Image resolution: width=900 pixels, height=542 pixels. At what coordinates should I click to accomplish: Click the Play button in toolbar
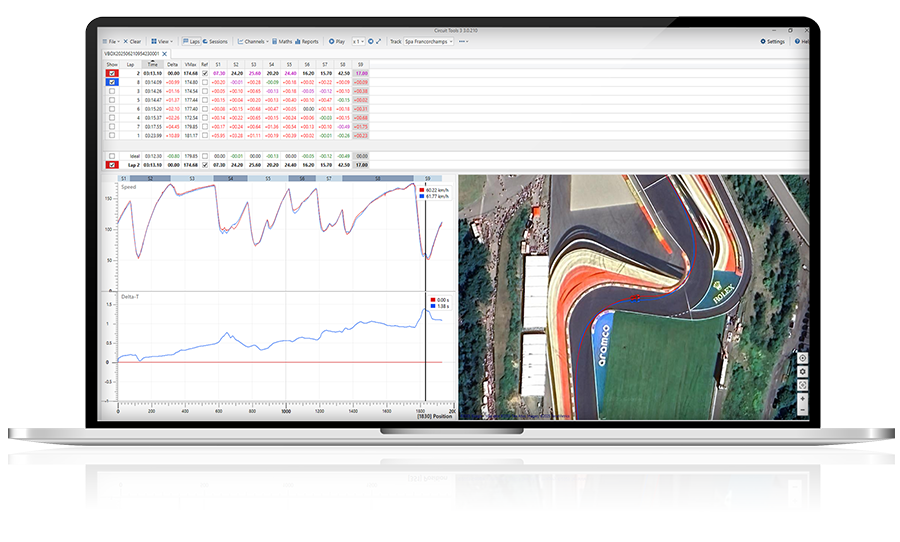336,42
